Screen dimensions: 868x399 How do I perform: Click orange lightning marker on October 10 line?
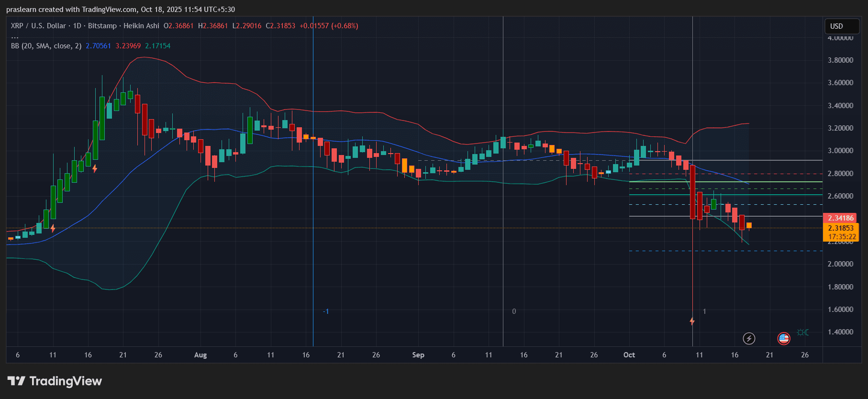point(692,321)
